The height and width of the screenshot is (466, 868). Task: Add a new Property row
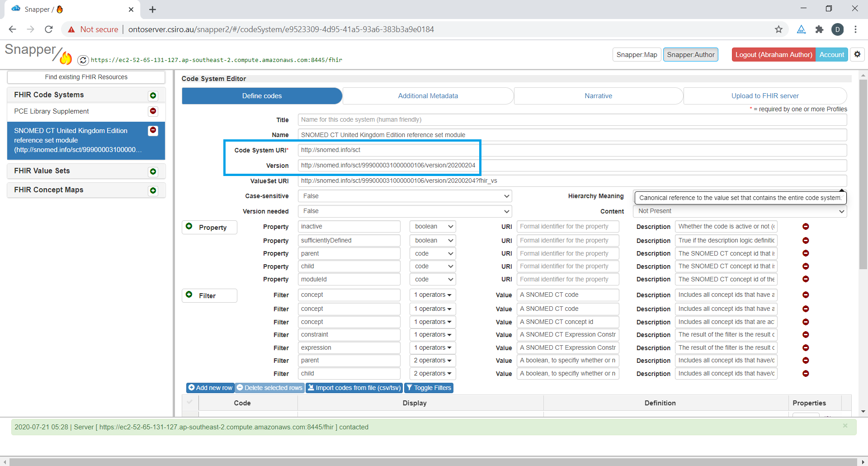[x=209, y=227]
